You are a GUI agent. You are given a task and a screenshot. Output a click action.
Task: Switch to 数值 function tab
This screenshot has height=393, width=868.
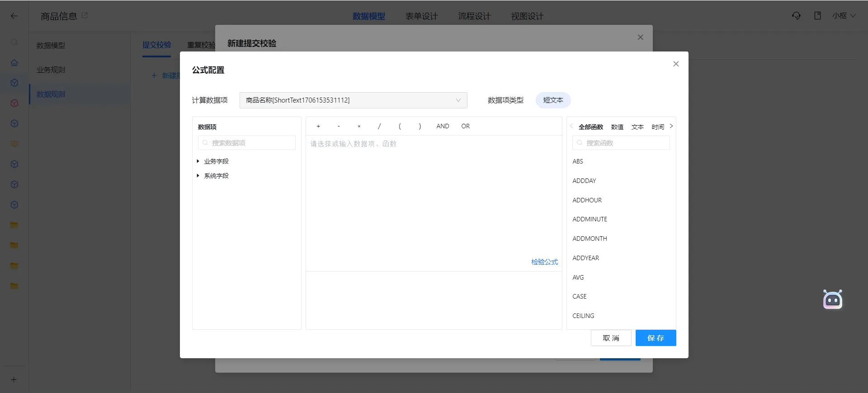pyautogui.click(x=617, y=127)
